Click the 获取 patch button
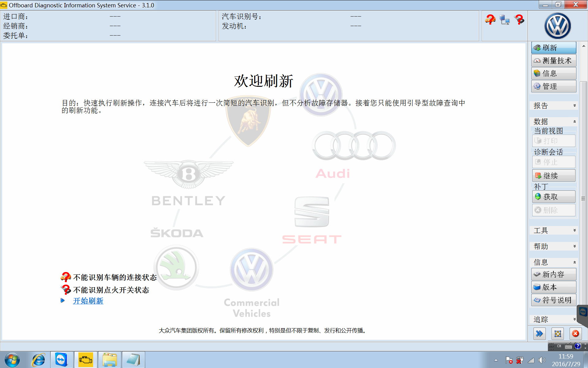588x368 pixels. pos(554,197)
